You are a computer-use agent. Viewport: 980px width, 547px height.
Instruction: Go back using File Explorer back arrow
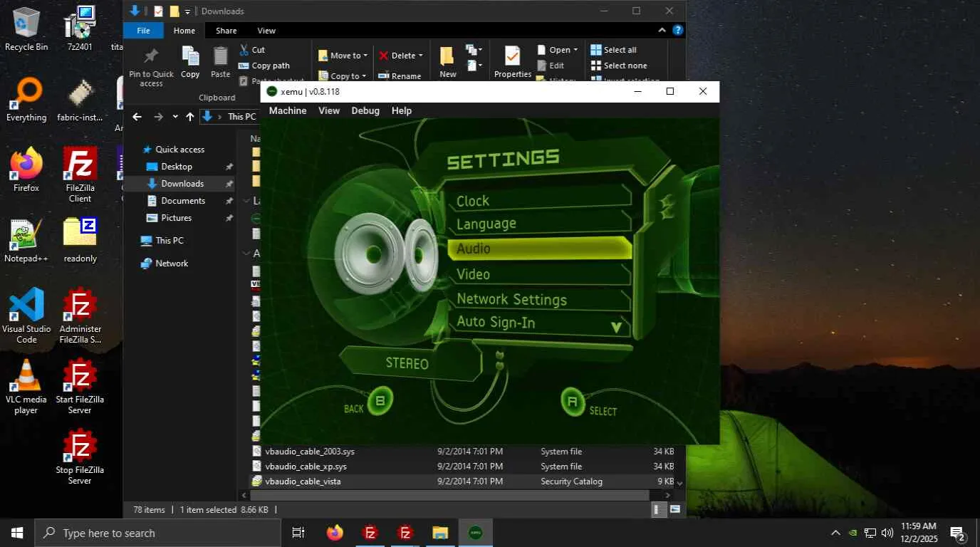pyautogui.click(x=137, y=117)
